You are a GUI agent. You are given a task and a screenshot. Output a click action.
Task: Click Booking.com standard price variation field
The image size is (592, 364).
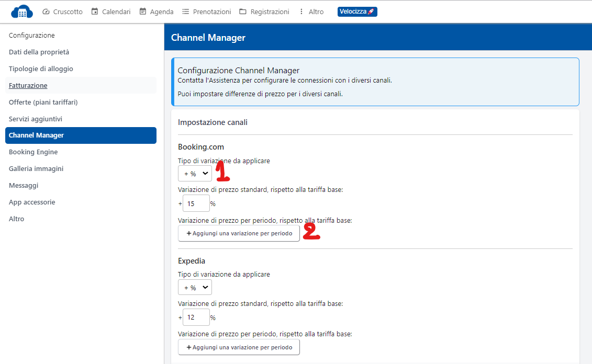coord(196,203)
